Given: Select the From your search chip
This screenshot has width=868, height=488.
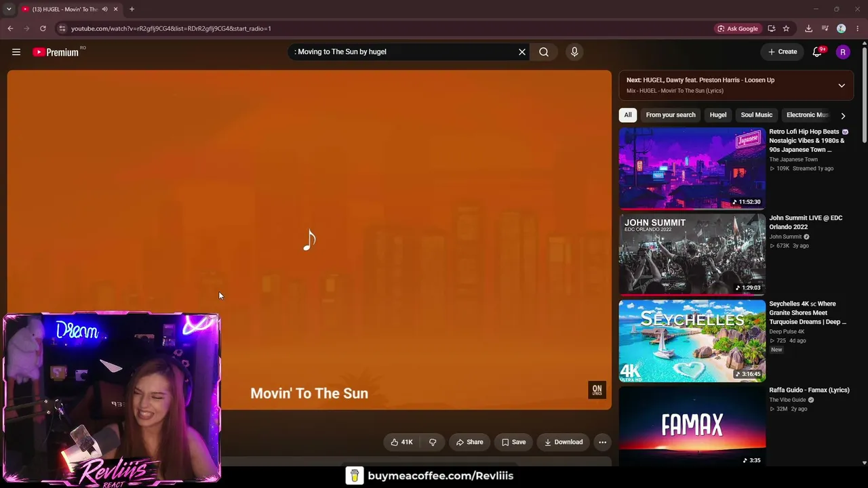Looking at the screenshot, I should click(671, 115).
